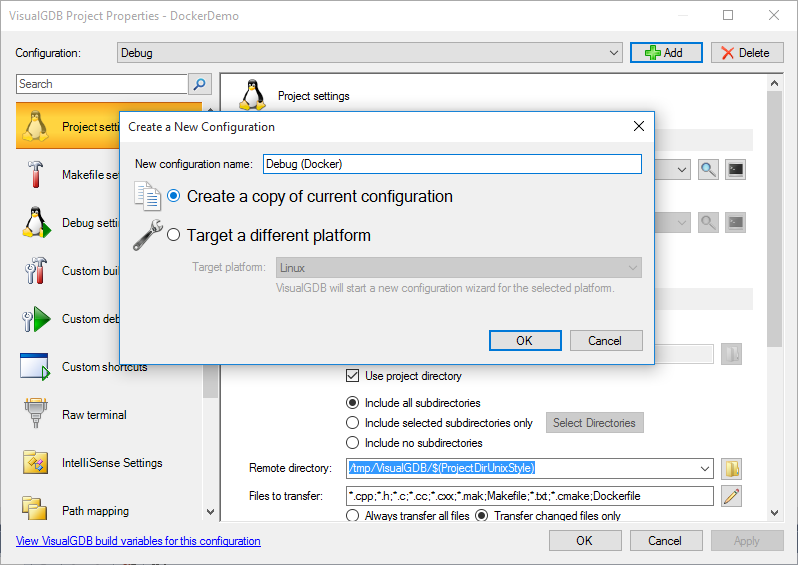Click settings panel scroll down arrow

tap(774, 513)
